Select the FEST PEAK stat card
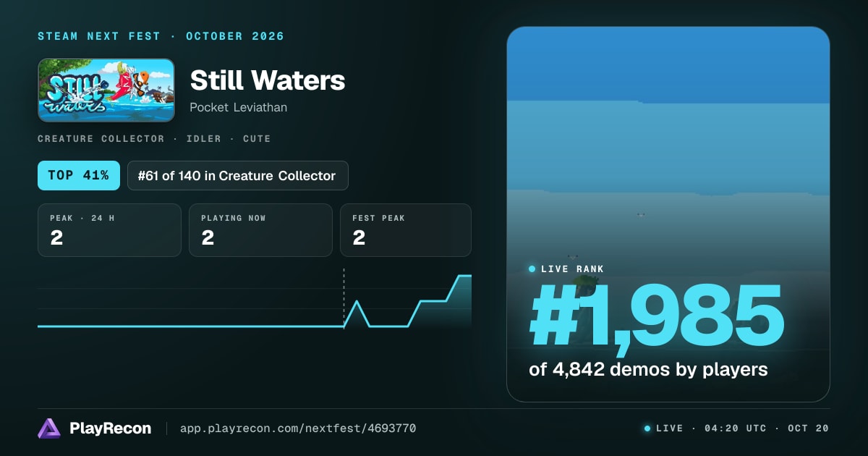Image resolution: width=868 pixels, height=456 pixels. (x=406, y=230)
